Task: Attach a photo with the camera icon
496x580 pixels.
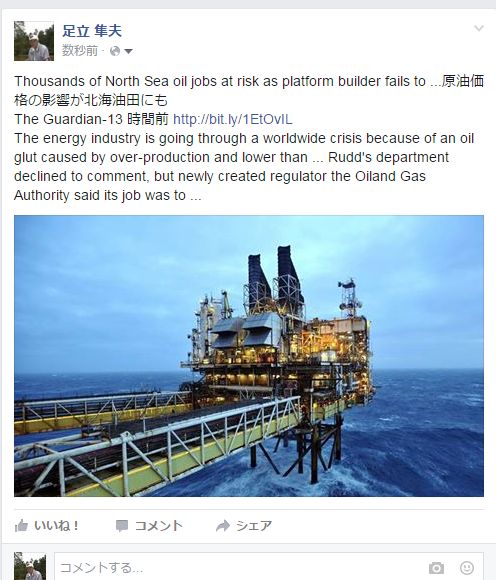Action: 436,567
